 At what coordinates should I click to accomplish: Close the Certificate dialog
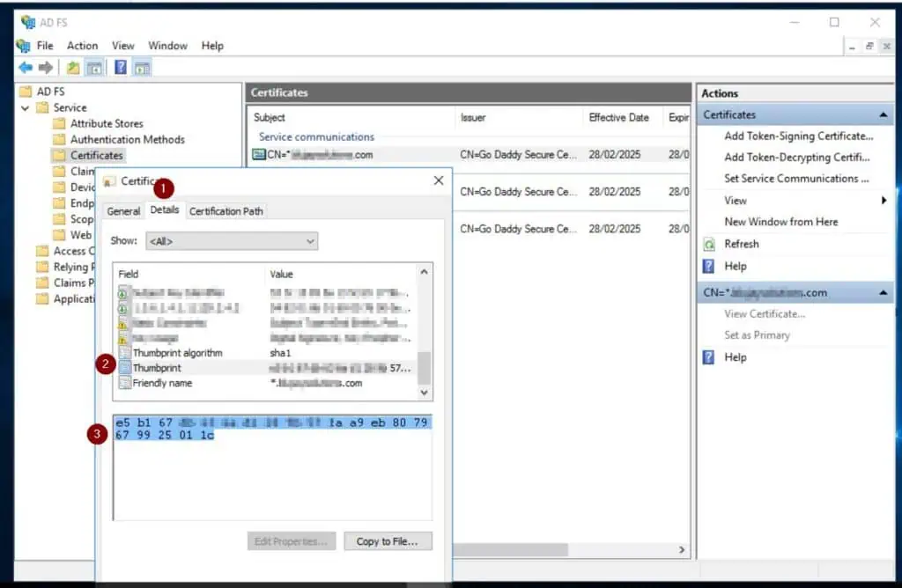[439, 180]
